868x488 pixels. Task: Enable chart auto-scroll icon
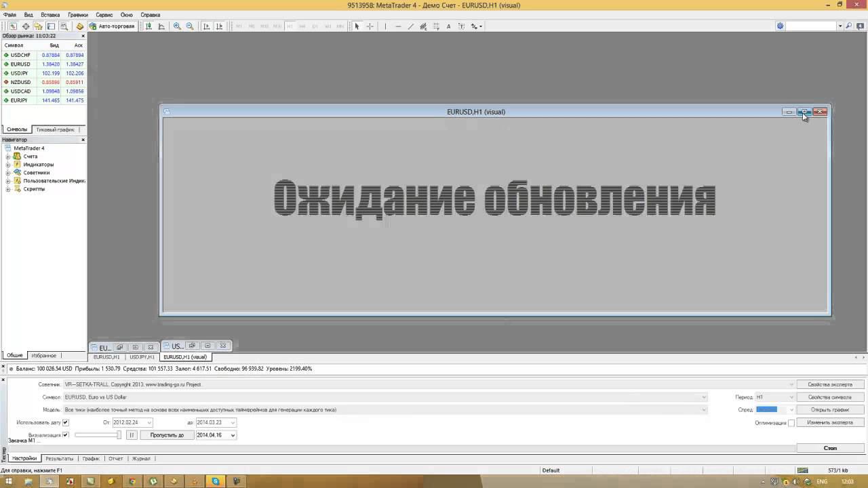206,26
